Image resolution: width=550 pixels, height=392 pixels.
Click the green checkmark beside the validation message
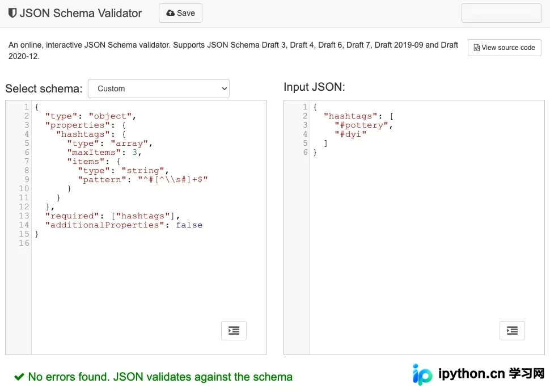tap(19, 377)
